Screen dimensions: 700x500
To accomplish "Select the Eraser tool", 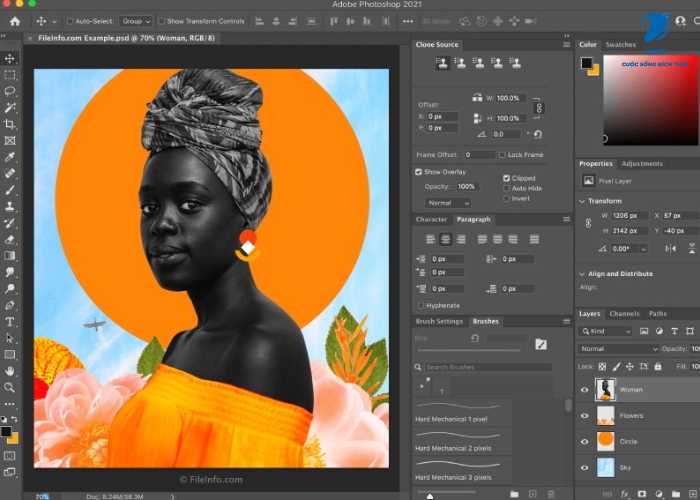I will (x=9, y=239).
